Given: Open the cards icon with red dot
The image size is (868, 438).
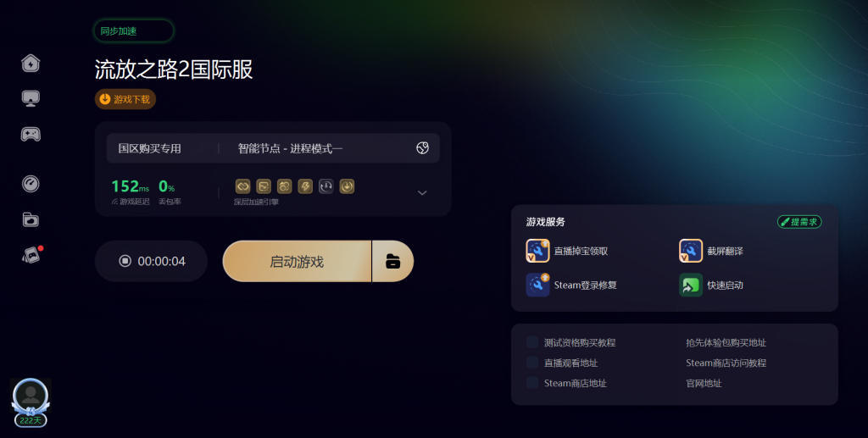Looking at the screenshot, I should coord(31,254).
